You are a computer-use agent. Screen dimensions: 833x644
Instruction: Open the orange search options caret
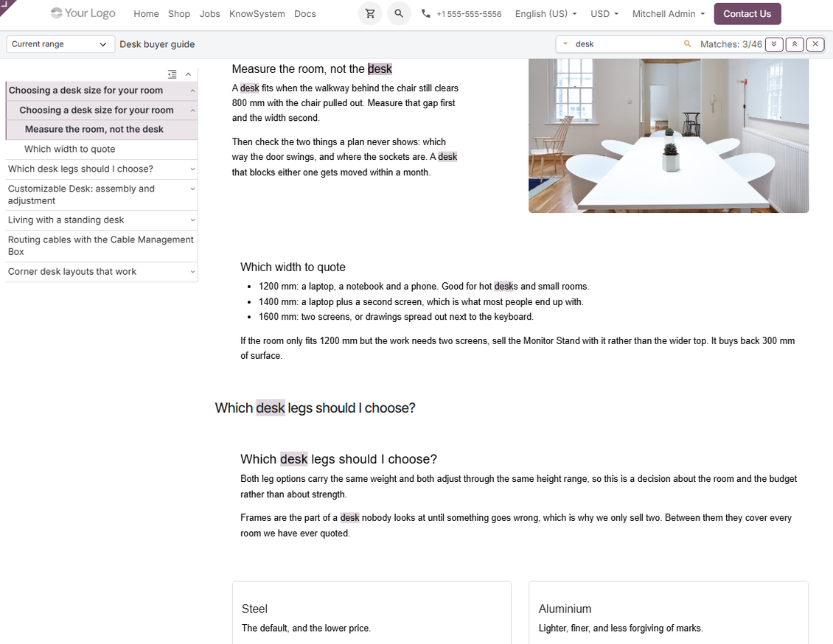pyautogui.click(x=565, y=44)
